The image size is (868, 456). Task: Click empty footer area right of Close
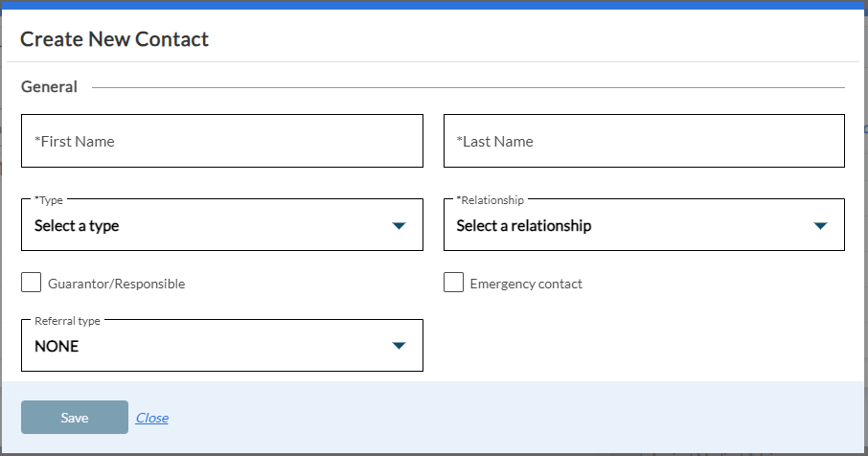[517, 418]
